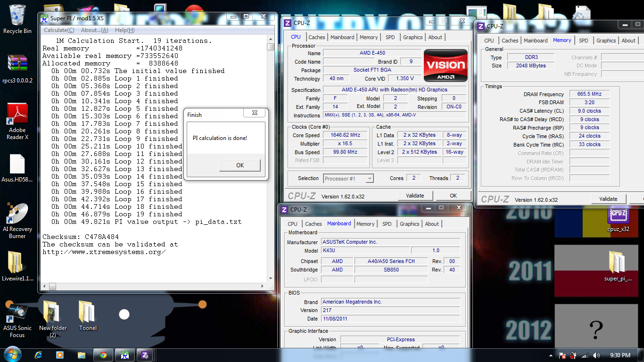This screenshot has height=362, width=644.
Task: Click the Name field 'AMD E-450'
Action: (372, 53)
